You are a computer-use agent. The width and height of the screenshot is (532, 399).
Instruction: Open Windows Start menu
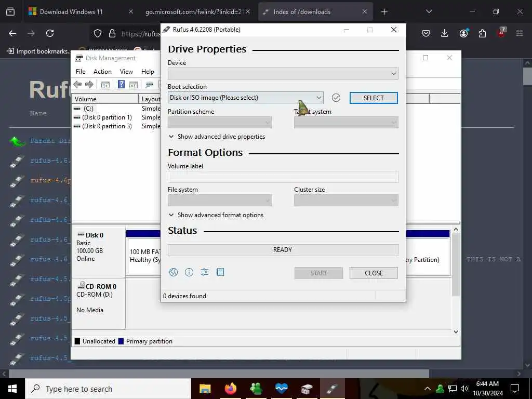pos(12,389)
